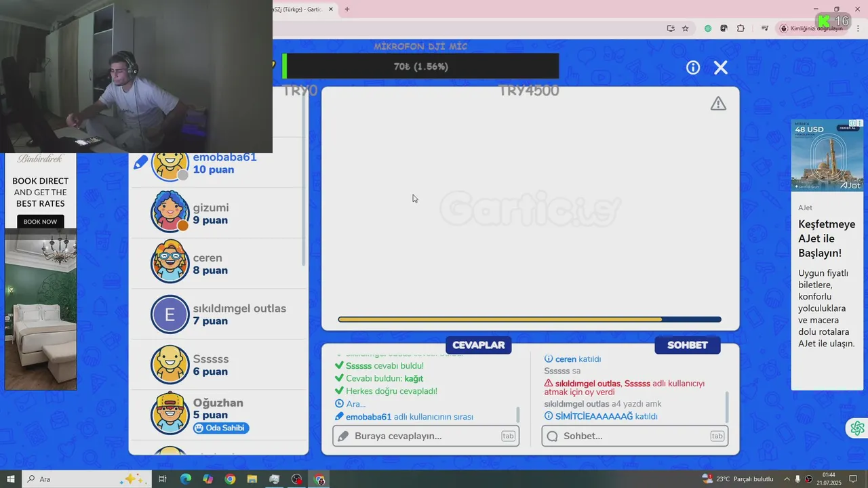868x488 pixels.
Task: Report drawing via warning triangle icon
Action: (x=718, y=103)
